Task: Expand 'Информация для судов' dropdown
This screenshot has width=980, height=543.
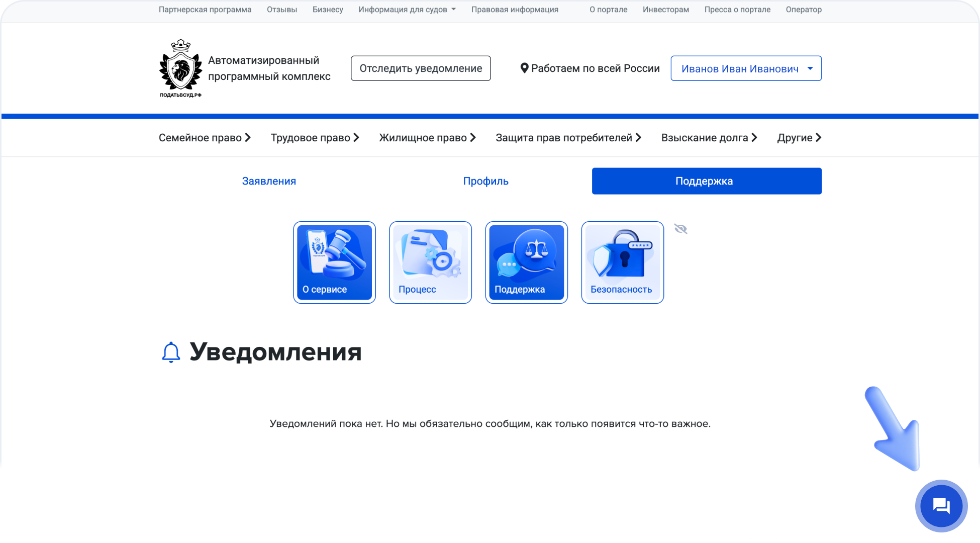Action: (x=407, y=10)
